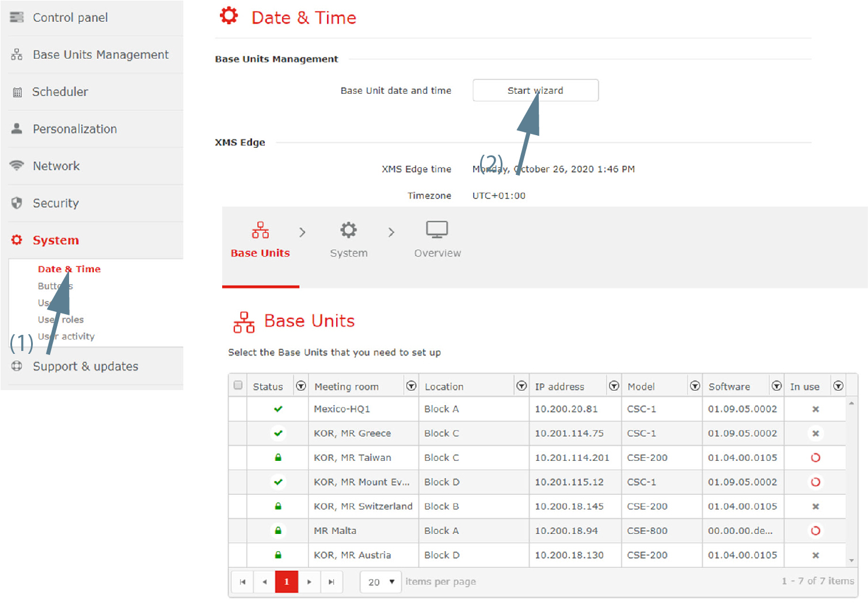Click the red System gear icon

(x=17, y=240)
